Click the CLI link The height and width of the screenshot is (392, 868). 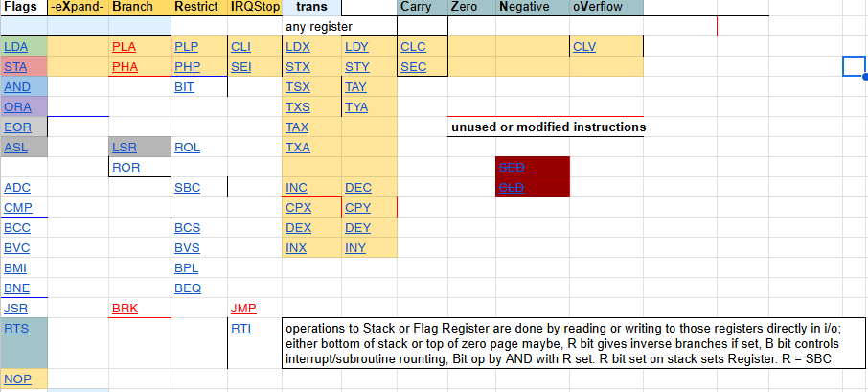click(x=240, y=46)
